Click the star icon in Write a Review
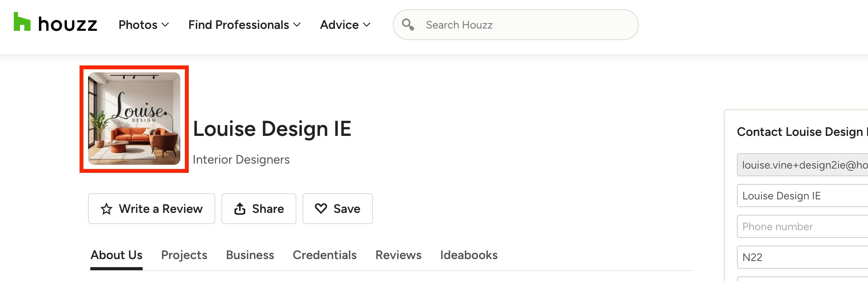 tap(106, 209)
